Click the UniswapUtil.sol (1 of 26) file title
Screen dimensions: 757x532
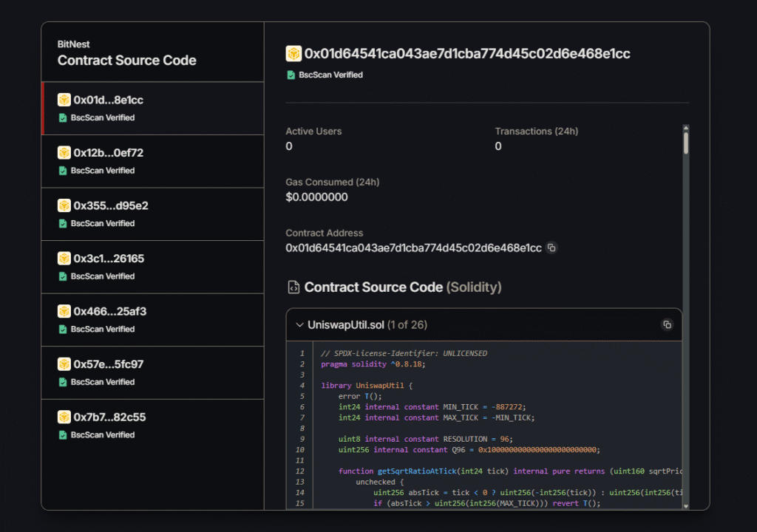click(x=367, y=325)
